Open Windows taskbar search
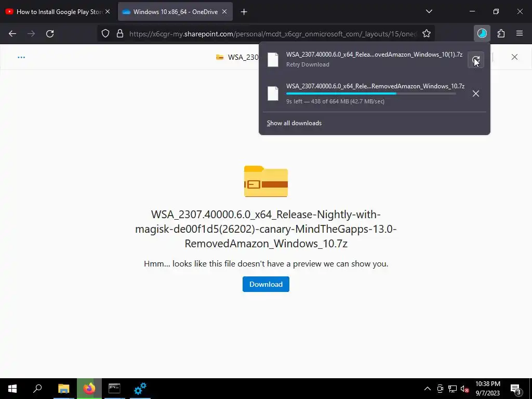Viewport: 532px width, 399px height. (x=37, y=389)
